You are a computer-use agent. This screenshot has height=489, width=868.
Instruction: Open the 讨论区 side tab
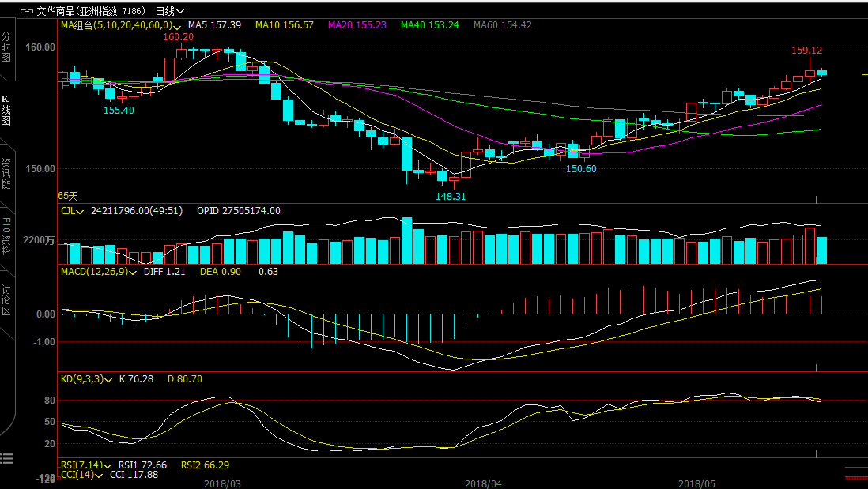tap(6, 300)
